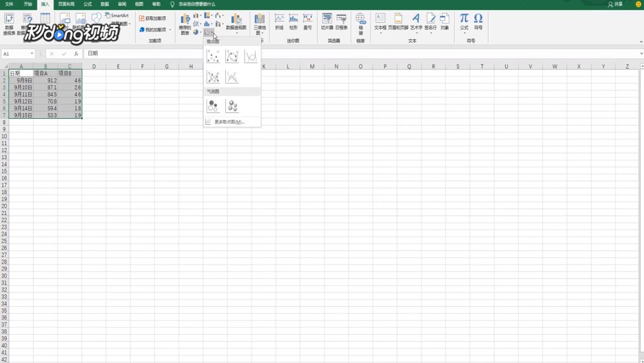Open 更多散点图 (More Scatter Charts) option
The width and height of the screenshot is (644, 363).
pos(232,122)
